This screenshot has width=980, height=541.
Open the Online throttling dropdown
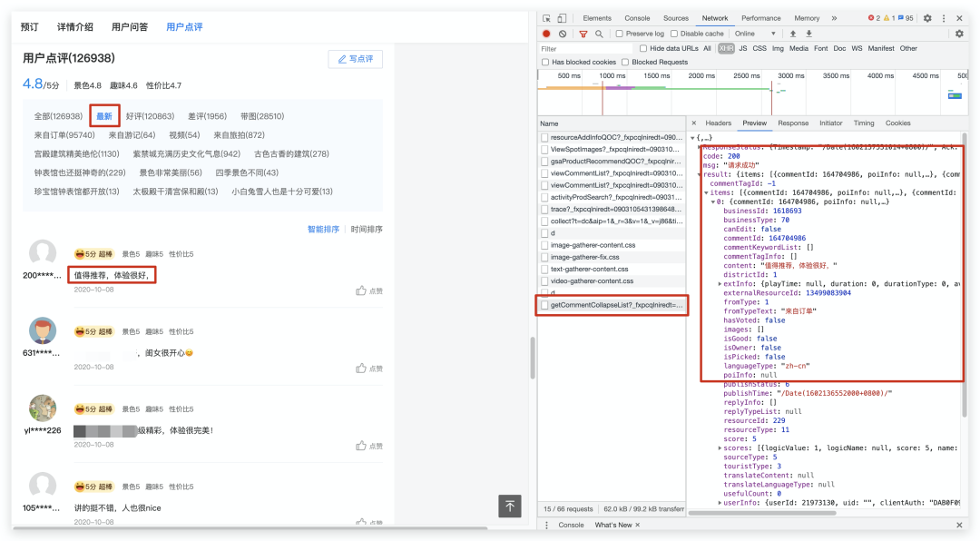[x=755, y=34]
